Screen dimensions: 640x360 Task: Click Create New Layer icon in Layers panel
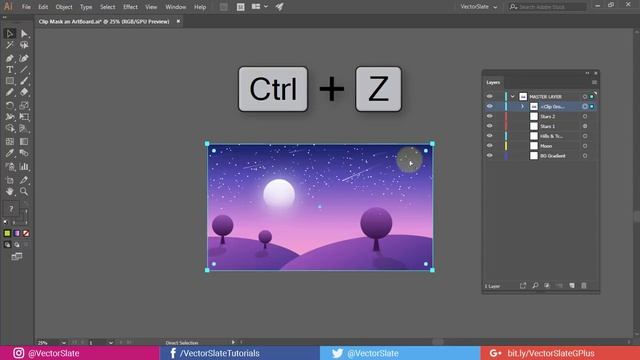[x=572, y=286]
